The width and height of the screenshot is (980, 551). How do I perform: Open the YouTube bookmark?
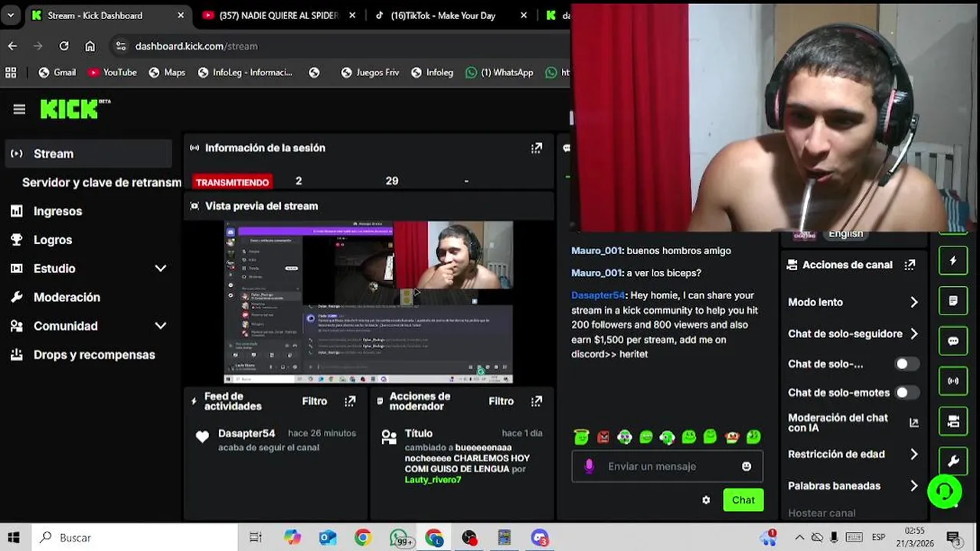112,73
